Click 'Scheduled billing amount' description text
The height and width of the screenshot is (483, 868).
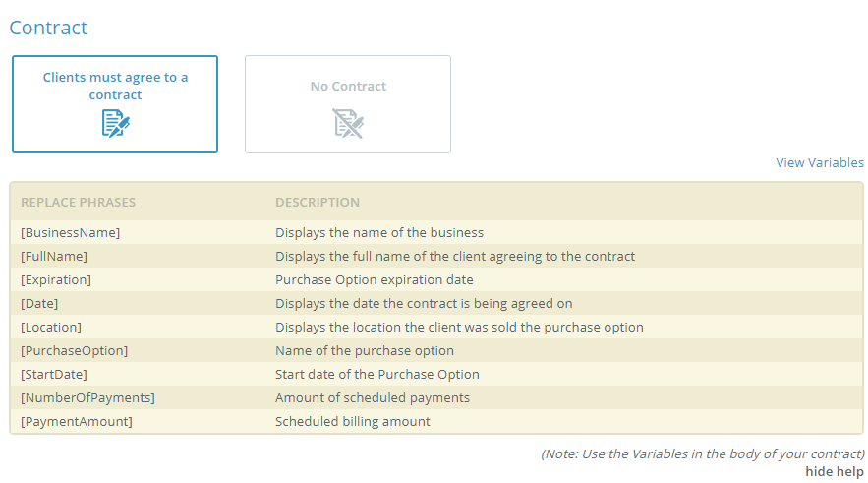[x=353, y=421]
